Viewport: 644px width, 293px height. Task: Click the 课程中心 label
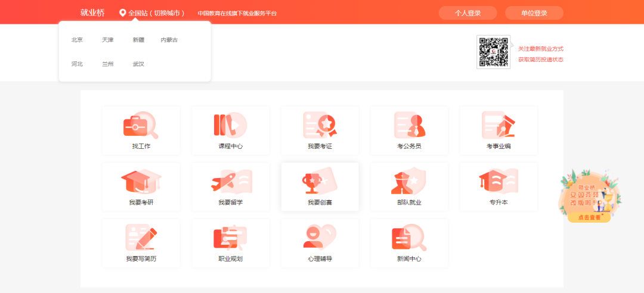(230, 146)
